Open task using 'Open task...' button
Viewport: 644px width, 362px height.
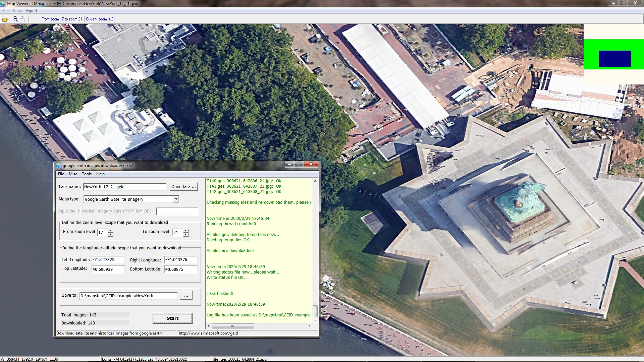183,186
